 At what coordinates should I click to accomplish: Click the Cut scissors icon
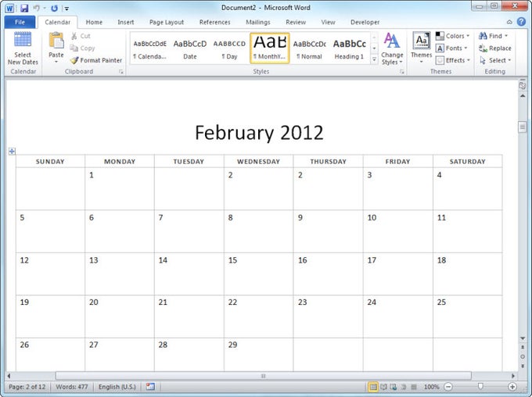[74, 36]
